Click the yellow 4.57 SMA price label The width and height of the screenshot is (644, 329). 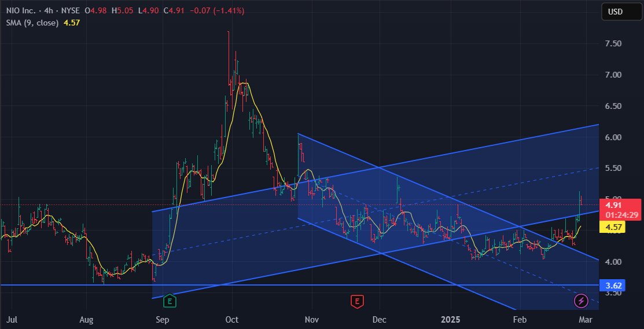[612, 227]
